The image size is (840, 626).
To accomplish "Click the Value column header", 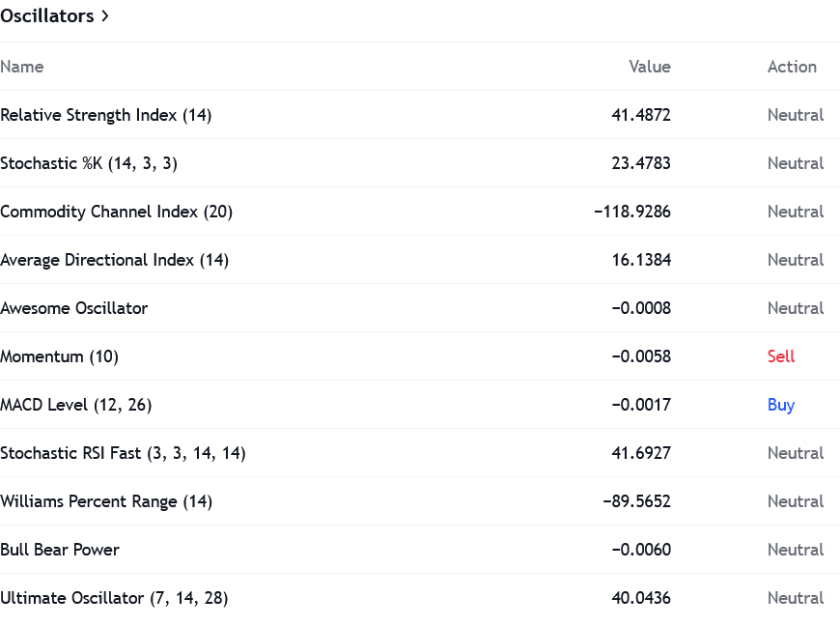I will point(649,67).
